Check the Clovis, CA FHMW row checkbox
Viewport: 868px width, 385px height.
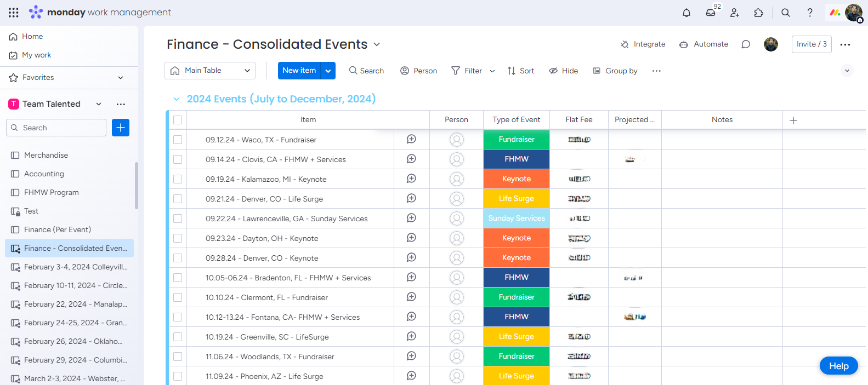tap(178, 159)
